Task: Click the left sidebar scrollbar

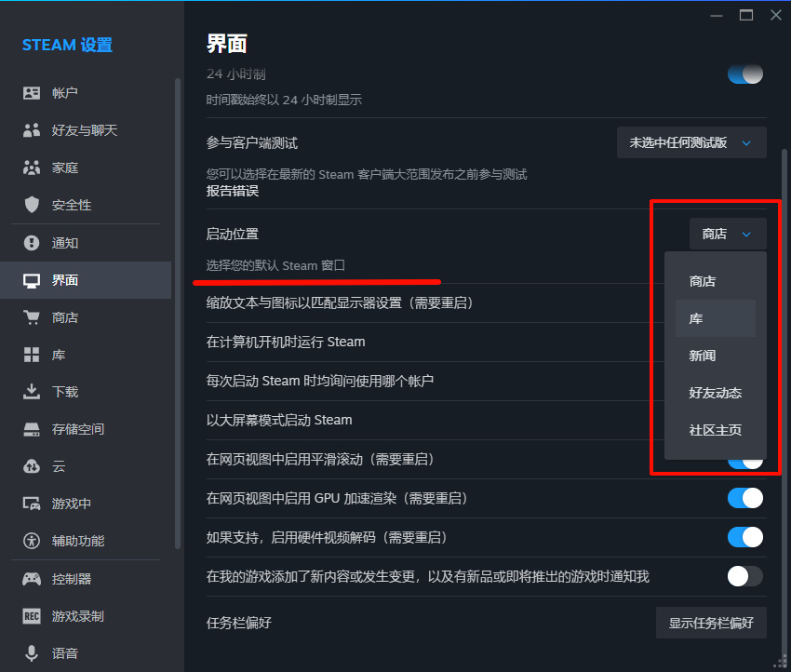Action: [177, 313]
